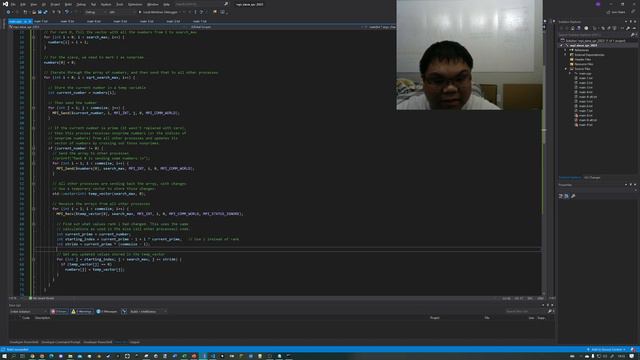The image size is (640, 360).
Task: Collapse the first for loop code block
Action: (33, 37)
